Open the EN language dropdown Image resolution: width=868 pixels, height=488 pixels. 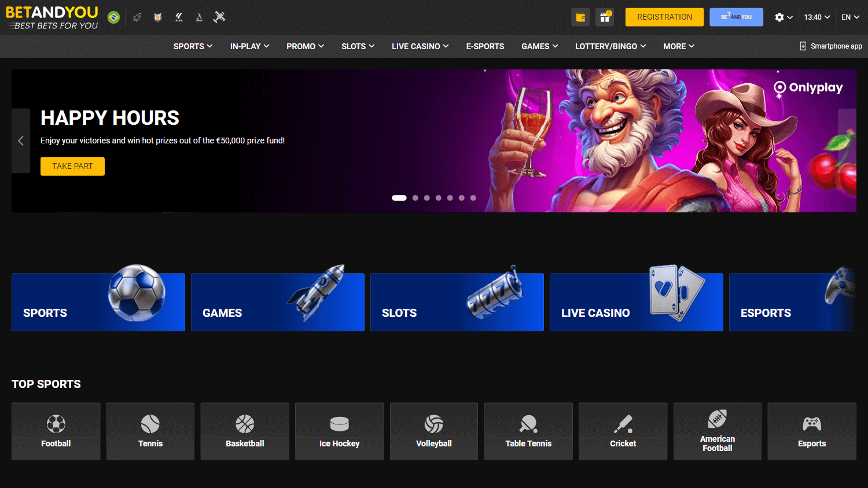coord(849,17)
